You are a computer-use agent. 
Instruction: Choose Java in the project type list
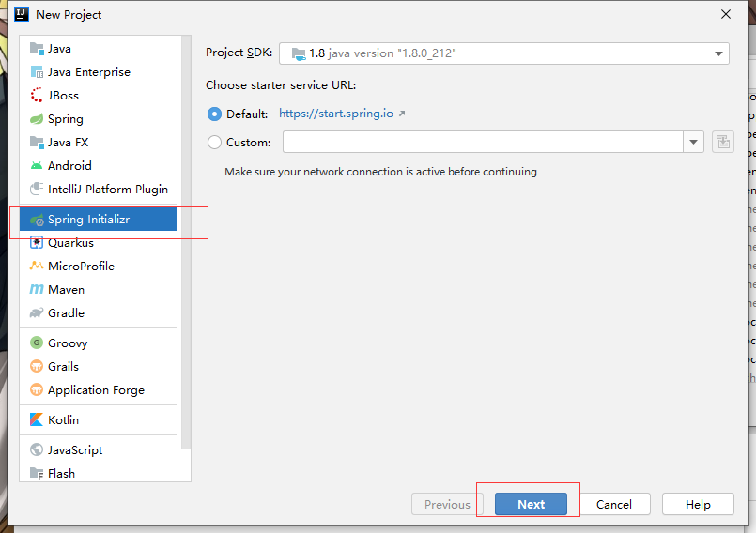[x=99, y=48]
